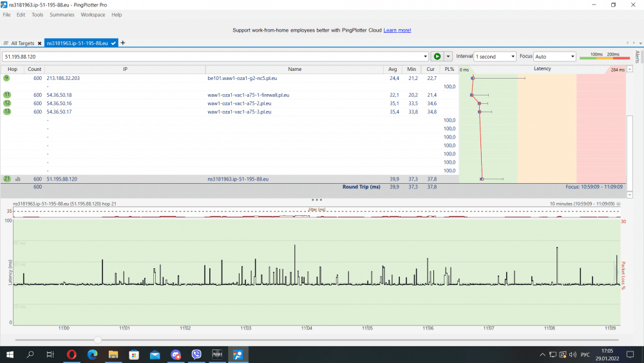Expand the 10 minutes timeline range selector
Screen dimensions: 644x363
[x=619, y=204]
